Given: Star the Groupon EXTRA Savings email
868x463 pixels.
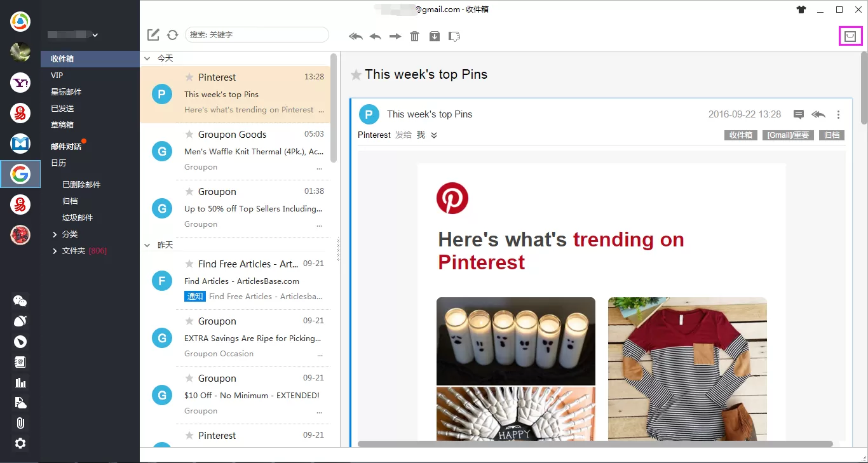Looking at the screenshot, I should (x=189, y=321).
